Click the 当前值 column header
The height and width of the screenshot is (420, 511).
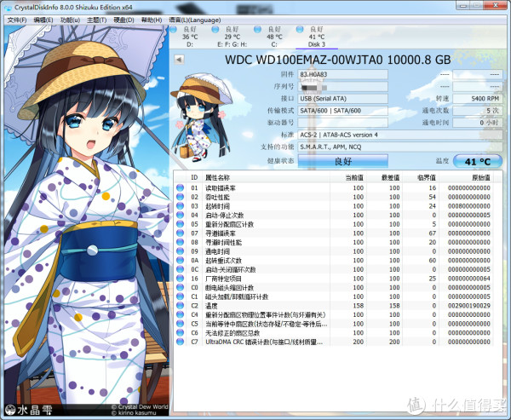point(348,177)
